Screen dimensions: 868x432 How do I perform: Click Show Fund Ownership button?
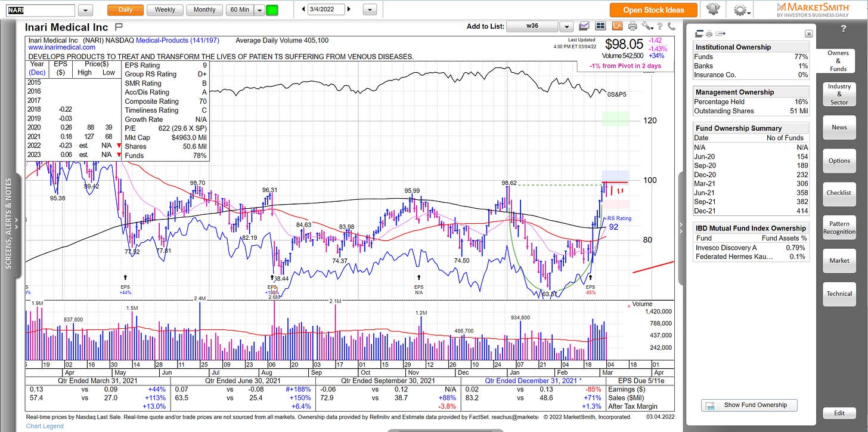749,405
